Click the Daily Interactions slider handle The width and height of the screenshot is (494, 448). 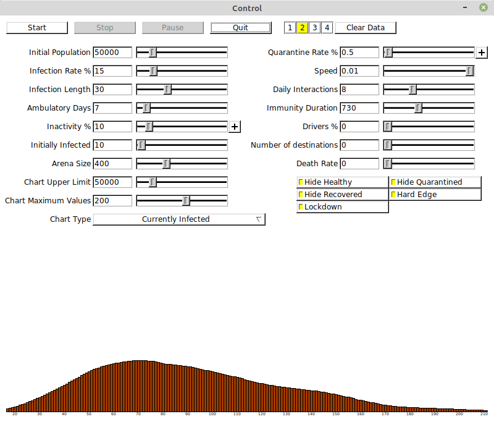[x=412, y=90]
